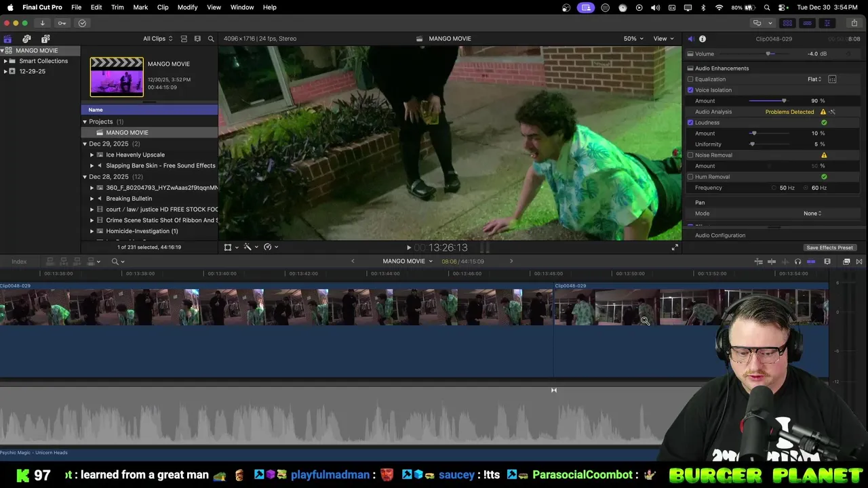Select the Breaking Bulletin clip row
The height and width of the screenshot is (488, 868).
coord(149,199)
